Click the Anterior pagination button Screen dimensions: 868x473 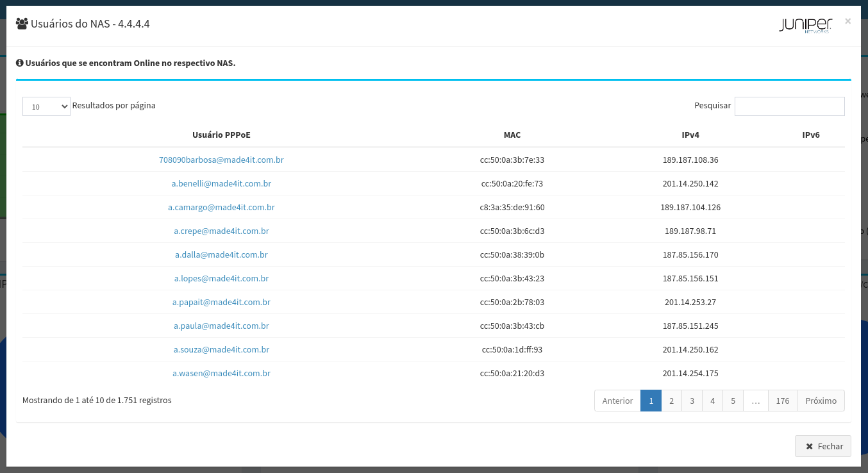[617, 401]
